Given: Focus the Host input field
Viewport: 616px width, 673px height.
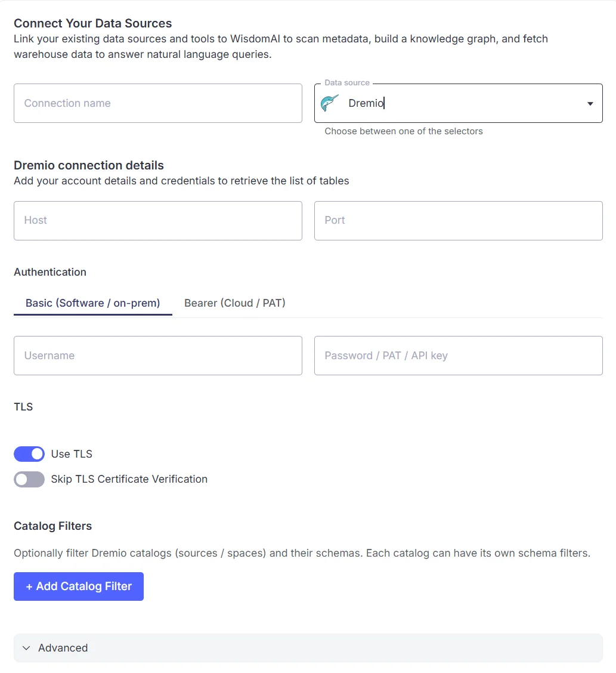Looking at the screenshot, I should point(158,221).
